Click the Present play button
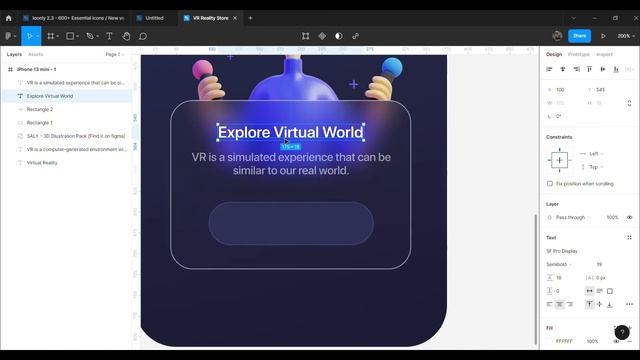This screenshot has width=640, height=360. click(603, 36)
